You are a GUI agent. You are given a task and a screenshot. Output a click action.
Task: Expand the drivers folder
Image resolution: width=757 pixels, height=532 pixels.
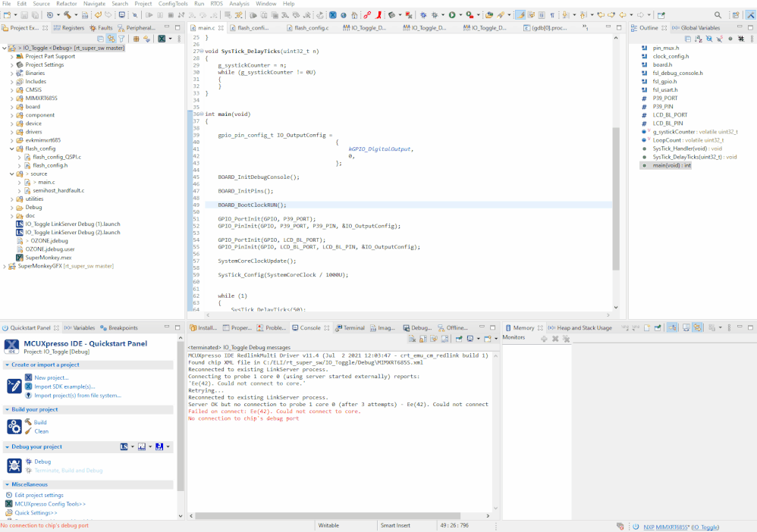pyautogui.click(x=12, y=132)
